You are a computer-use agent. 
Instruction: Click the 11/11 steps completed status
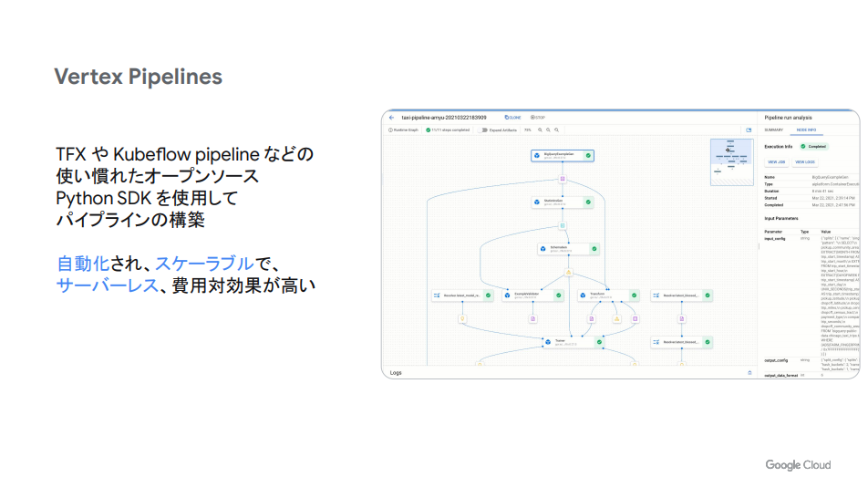click(448, 130)
